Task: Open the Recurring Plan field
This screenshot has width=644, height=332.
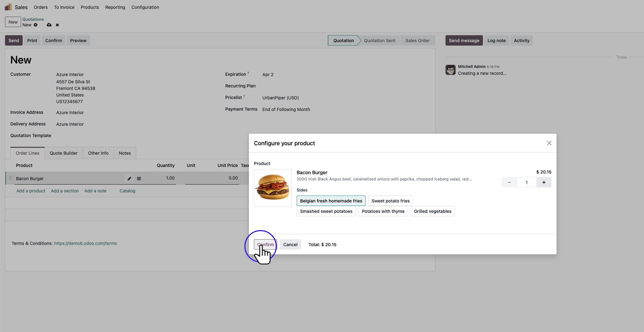Action: pyautogui.click(x=283, y=86)
